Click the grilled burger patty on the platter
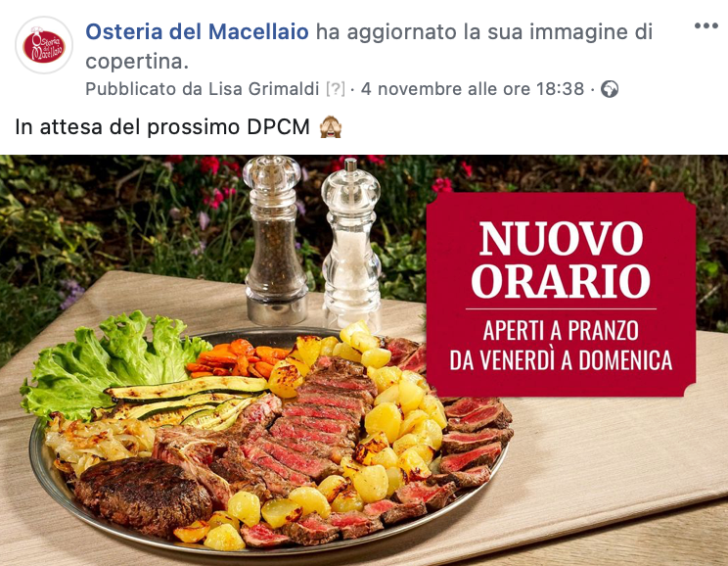 [x=142, y=494]
